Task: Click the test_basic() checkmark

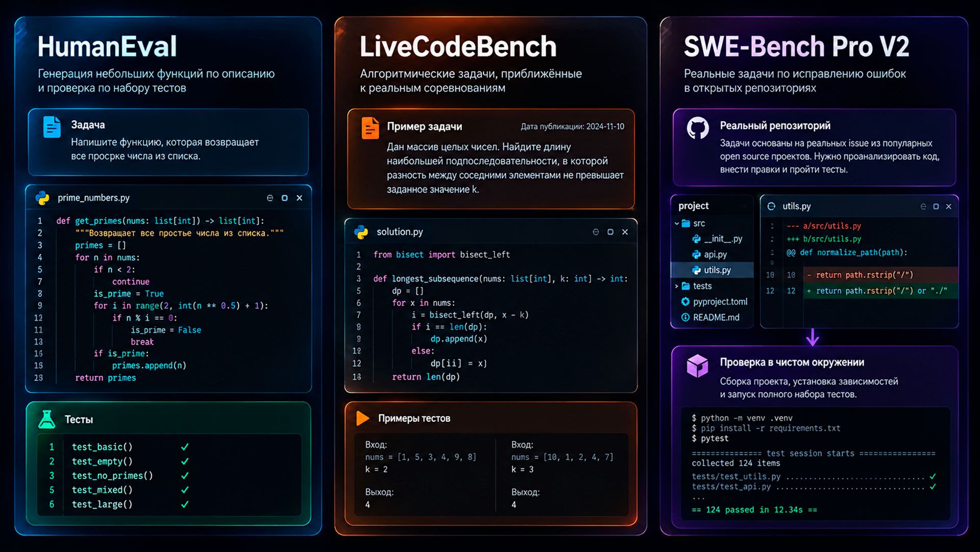Action: tap(185, 447)
